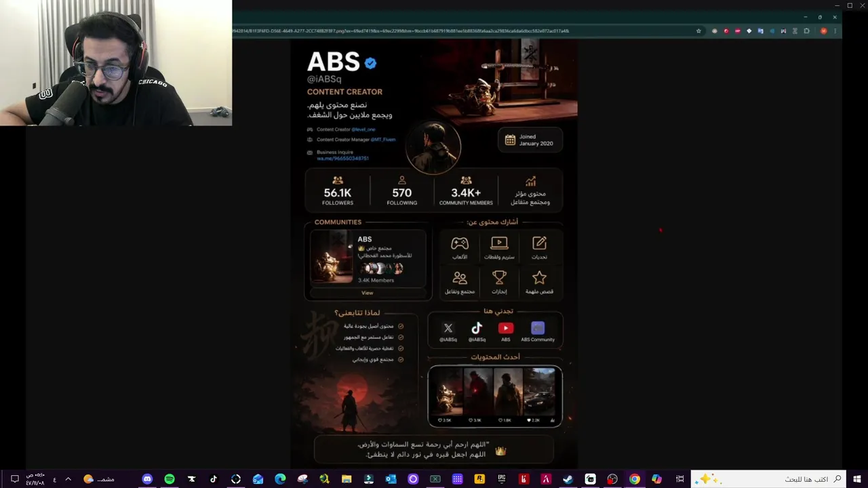
Task: Open Microsoft Edge from the taskbar
Action: 280,479
